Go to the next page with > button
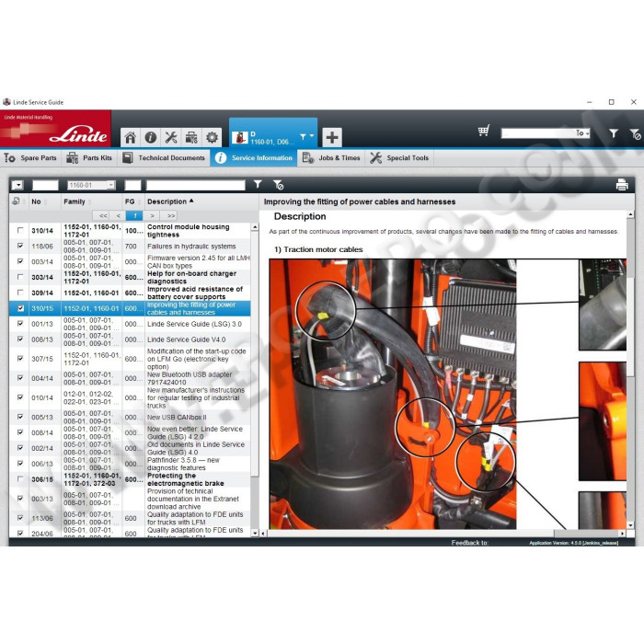Screen dimensions: 644x644 152,215
